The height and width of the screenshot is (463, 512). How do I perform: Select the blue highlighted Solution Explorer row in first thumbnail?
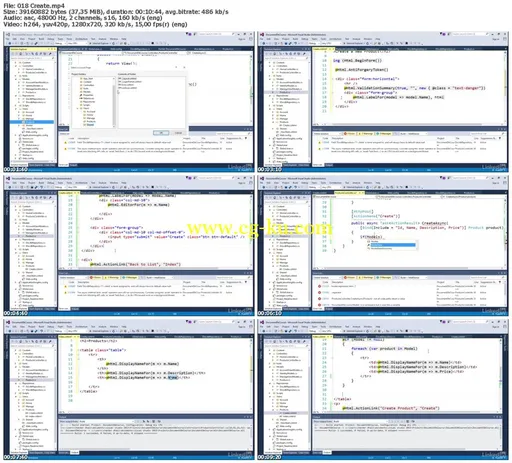pos(32,122)
